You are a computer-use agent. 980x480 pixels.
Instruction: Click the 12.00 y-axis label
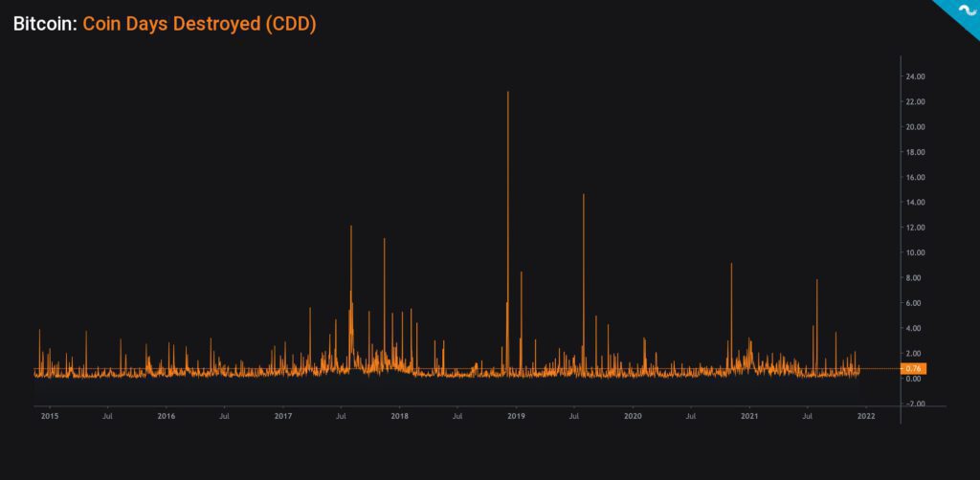915,228
